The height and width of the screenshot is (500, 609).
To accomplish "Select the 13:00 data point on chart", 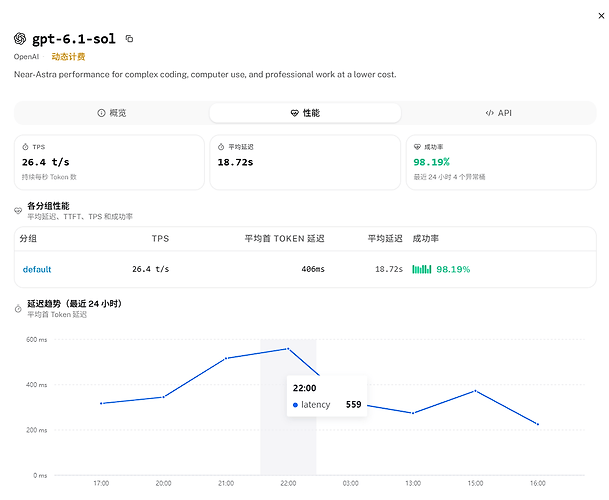I will pyautogui.click(x=413, y=413).
